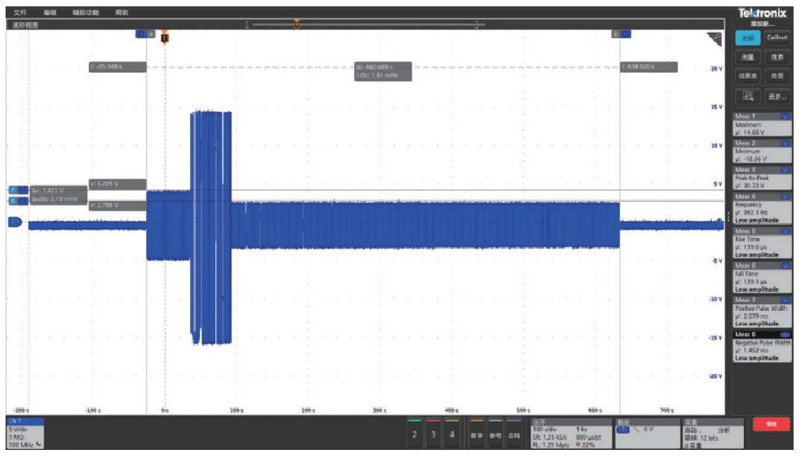The image size is (800, 457).
Task: Turn on channel 2
Action: point(415,434)
